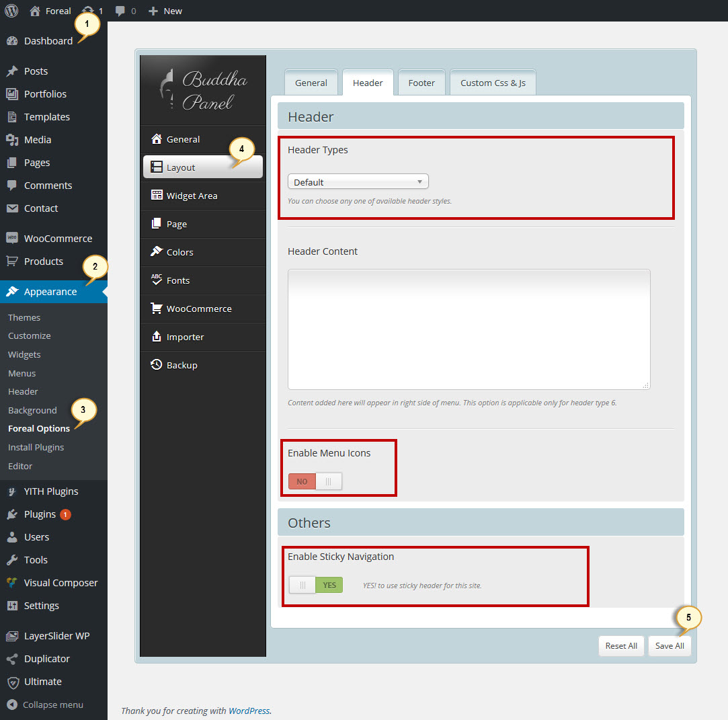Click the Fonts ABC icon in Buddha Panel
The image size is (728, 720).
coord(157,280)
